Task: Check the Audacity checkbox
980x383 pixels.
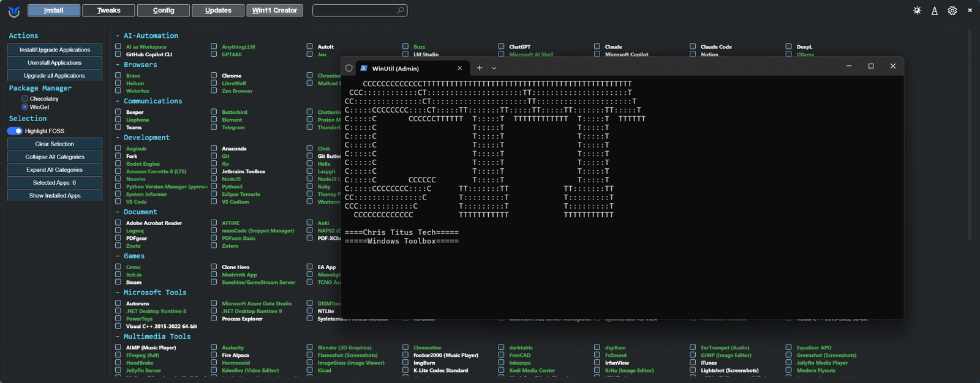Action: tap(214, 347)
